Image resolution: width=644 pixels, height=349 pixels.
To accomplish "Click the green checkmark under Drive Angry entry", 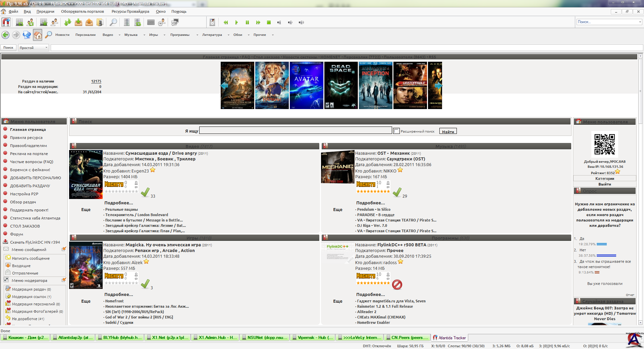I will click(145, 192).
